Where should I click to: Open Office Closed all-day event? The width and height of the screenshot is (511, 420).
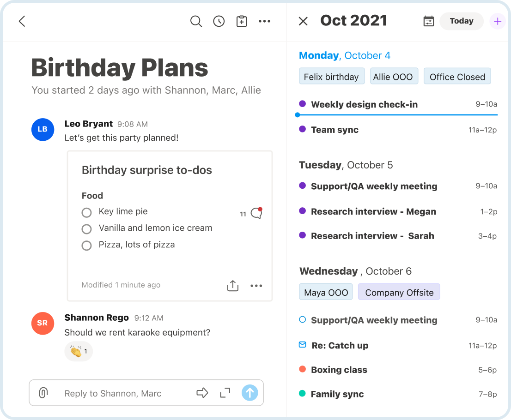[457, 76]
